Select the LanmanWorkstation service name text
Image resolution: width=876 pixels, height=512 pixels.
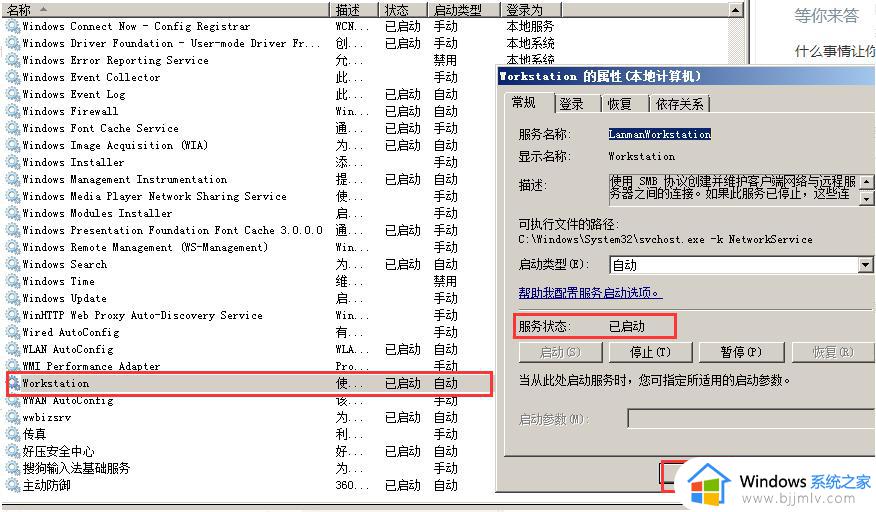pos(660,134)
